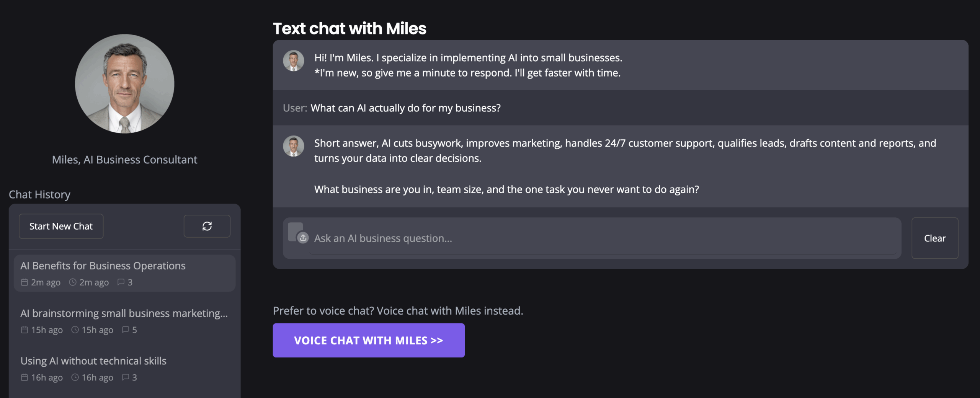
Task: Start voice chat with Miles
Action: pyautogui.click(x=368, y=340)
